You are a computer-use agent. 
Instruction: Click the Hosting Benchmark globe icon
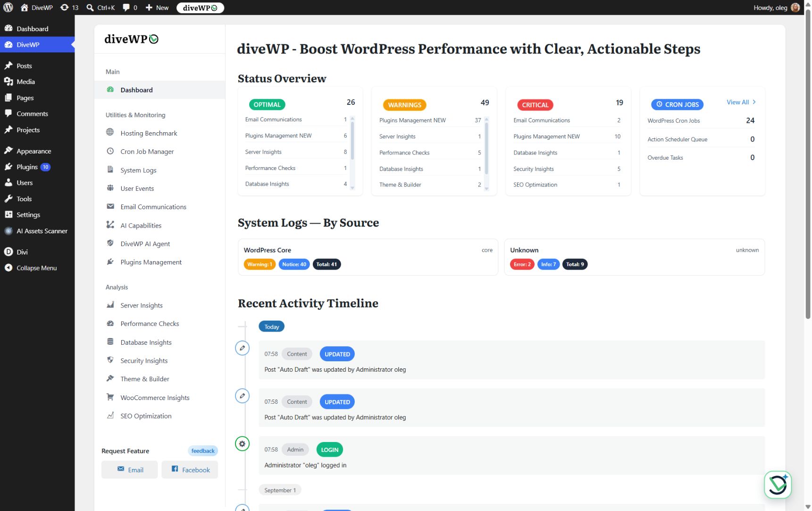pyautogui.click(x=110, y=132)
